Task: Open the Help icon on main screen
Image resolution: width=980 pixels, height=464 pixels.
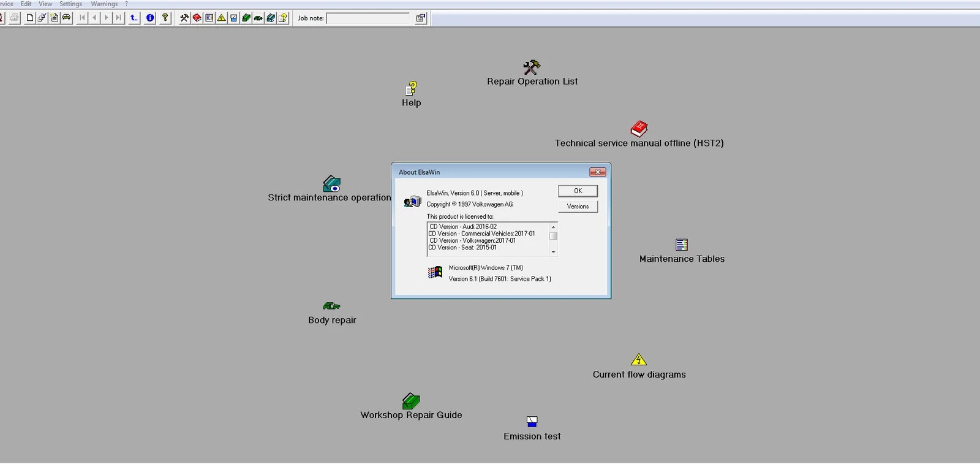Action: [x=412, y=89]
